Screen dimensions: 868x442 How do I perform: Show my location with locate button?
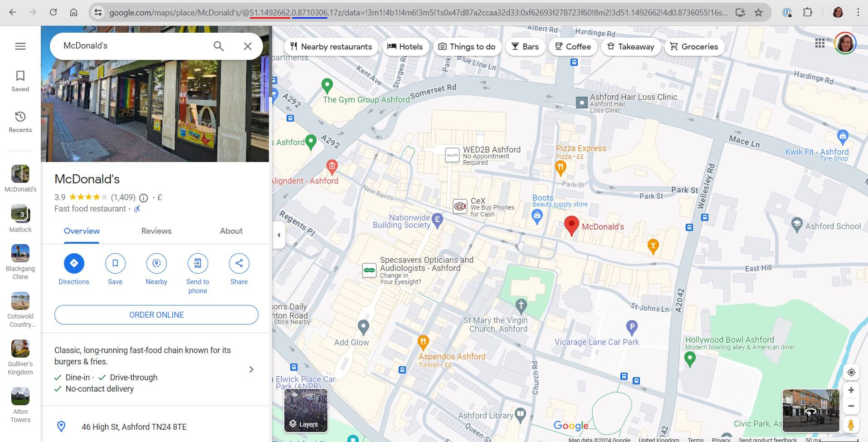pyautogui.click(x=851, y=372)
